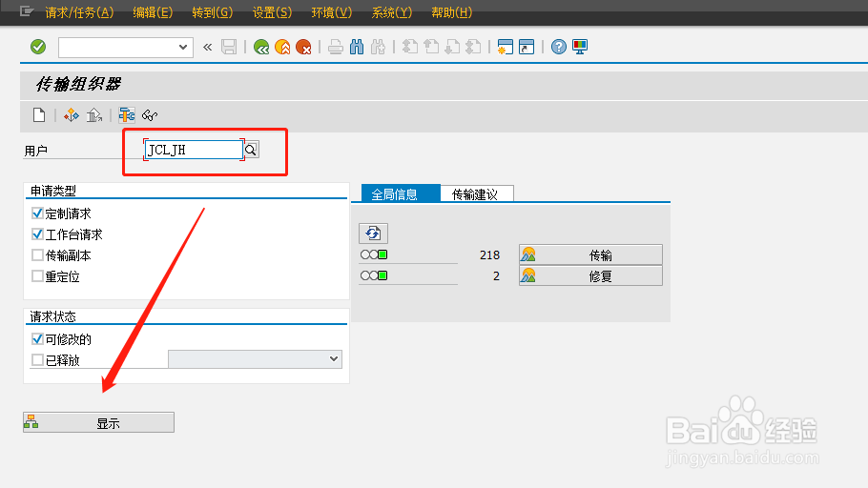Click the 用户 field label
Image resolution: width=868 pixels, height=488 pixels.
[36, 151]
